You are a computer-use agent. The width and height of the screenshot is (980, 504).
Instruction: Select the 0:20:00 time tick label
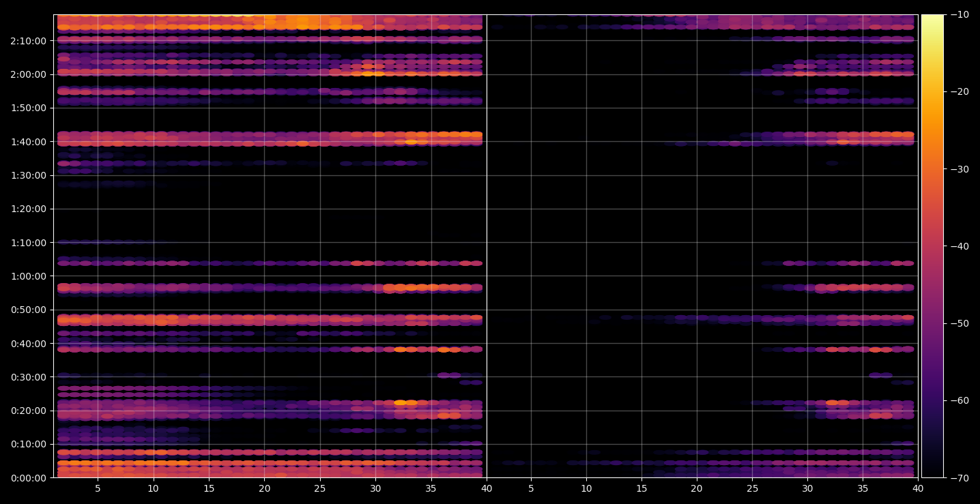tap(29, 411)
